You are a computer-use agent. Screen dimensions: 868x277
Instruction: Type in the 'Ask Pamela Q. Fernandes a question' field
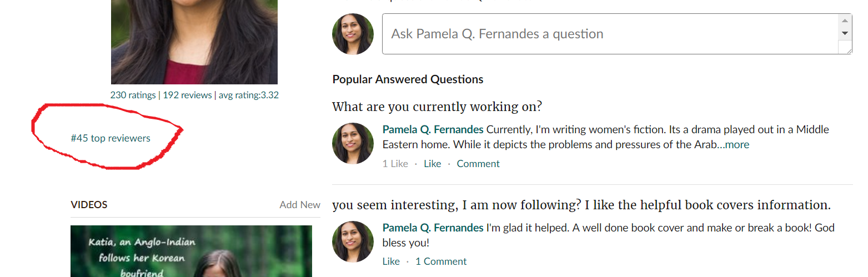(610, 34)
